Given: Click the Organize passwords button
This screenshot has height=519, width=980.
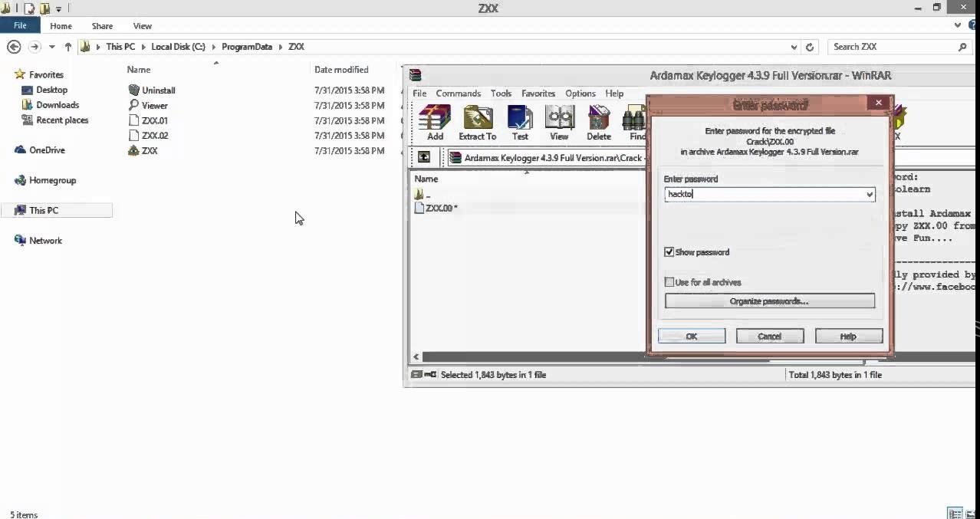Looking at the screenshot, I should [x=770, y=301].
